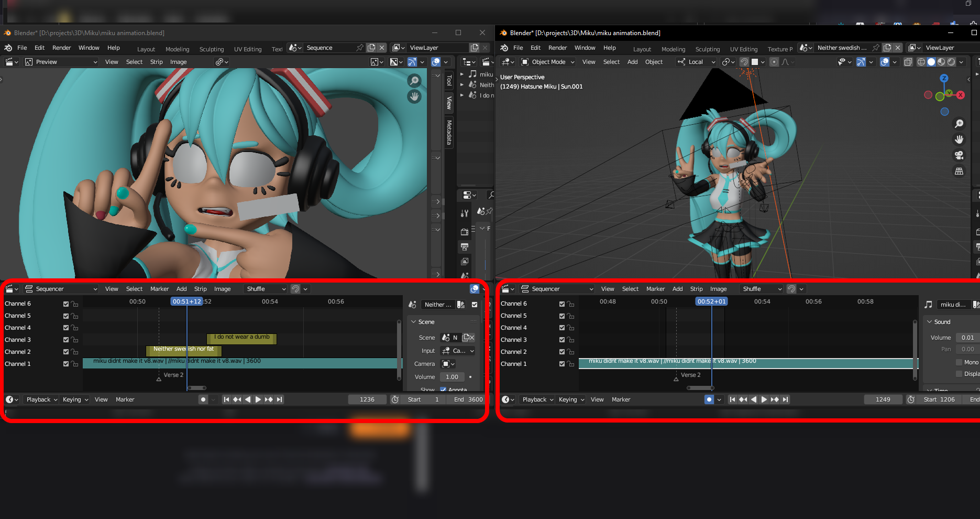The image size is (980, 519).
Task: Toggle Channel 6 mute checkbox in left sequencer
Action: [66, 304]
